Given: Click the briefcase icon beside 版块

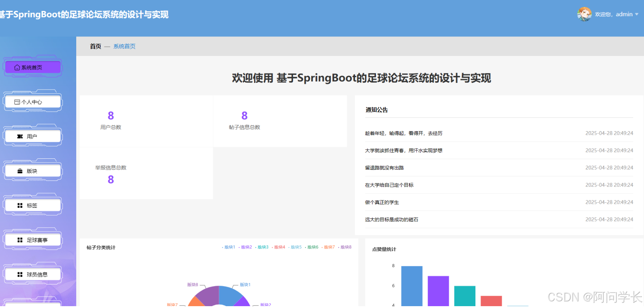Looking at the screenshot, I should point(20,171).
